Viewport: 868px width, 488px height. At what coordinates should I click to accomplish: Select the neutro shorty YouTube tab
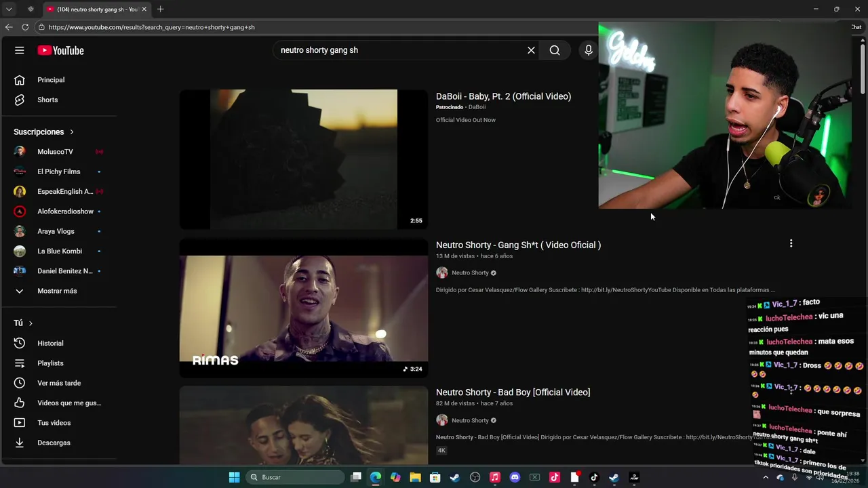(96, 9)
